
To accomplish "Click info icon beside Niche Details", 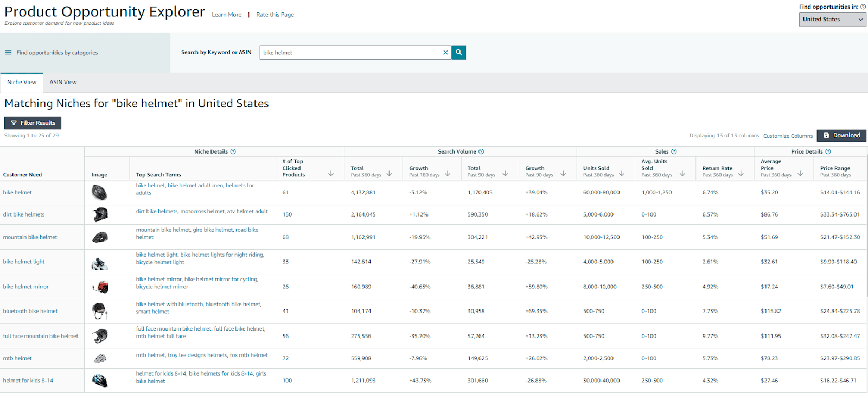I will click(233, 151).
